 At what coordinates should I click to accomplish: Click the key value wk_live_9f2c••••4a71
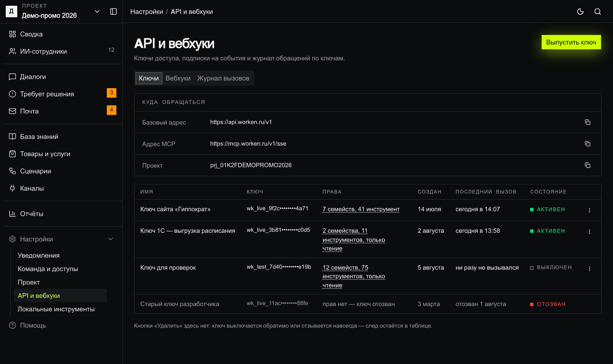(277, 209)
